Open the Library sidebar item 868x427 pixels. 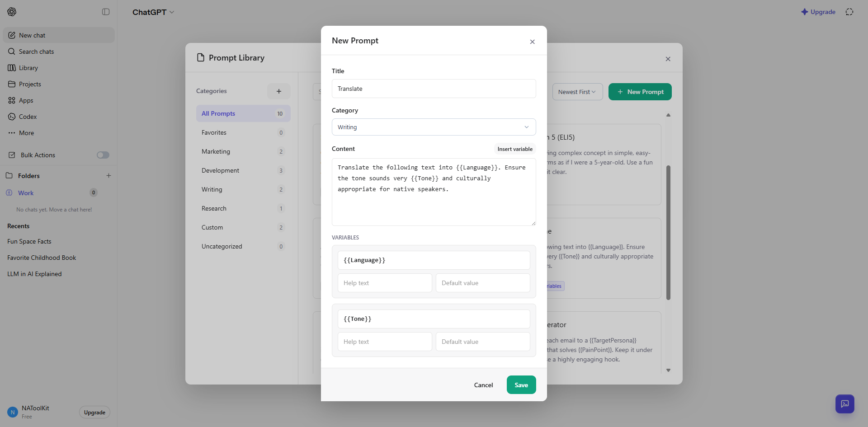(x=59, y=68)
